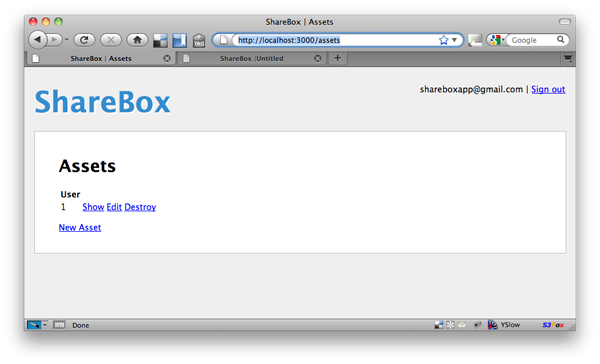
Task: Click the green zoom window button
Action: pos(59,21)
